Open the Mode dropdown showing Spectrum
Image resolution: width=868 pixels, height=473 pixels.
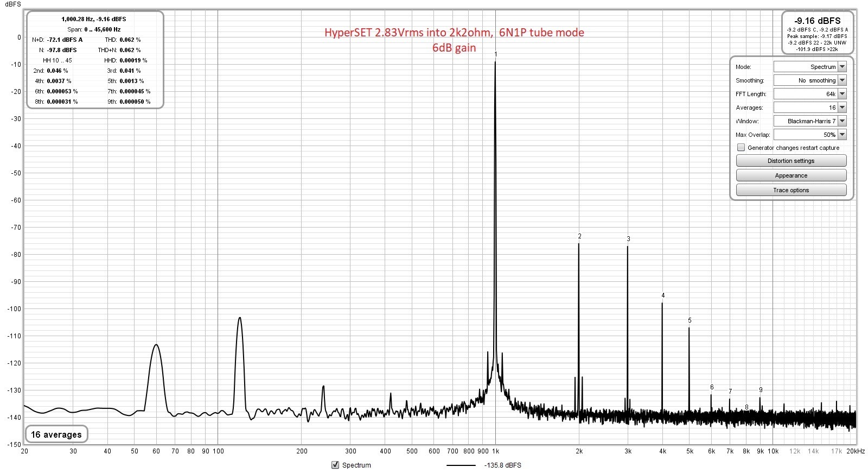[x=810, y=67]
